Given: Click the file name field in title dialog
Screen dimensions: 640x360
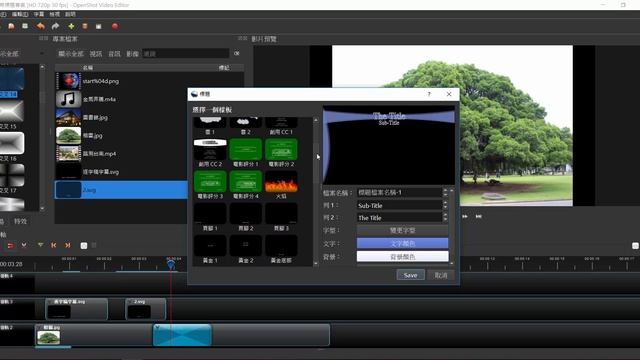Looking at the screenshot, I should tap(399, 192).
